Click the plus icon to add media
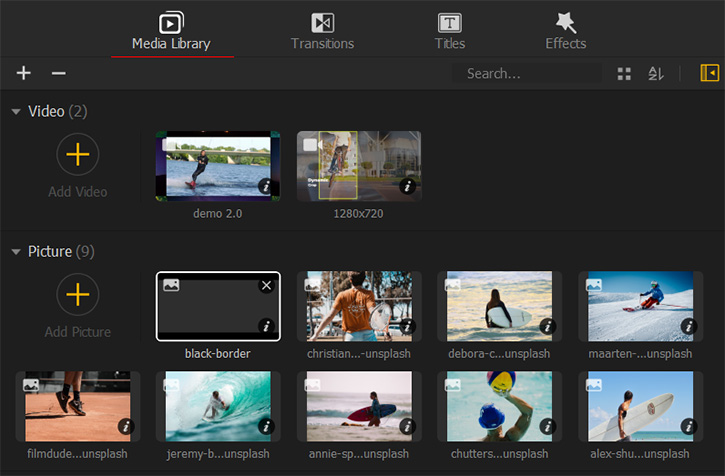Image resolution: width=725 pixels, height=476 pixels. point(24,73)
